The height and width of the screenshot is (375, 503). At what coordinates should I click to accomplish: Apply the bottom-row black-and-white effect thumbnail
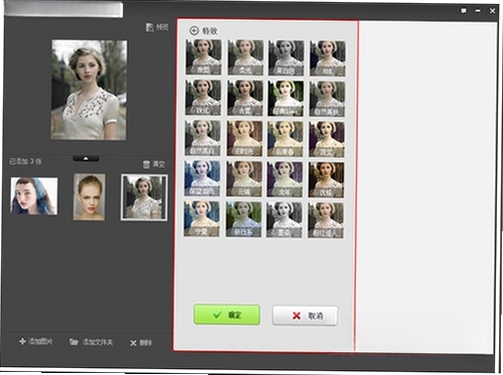pos(284,220)
